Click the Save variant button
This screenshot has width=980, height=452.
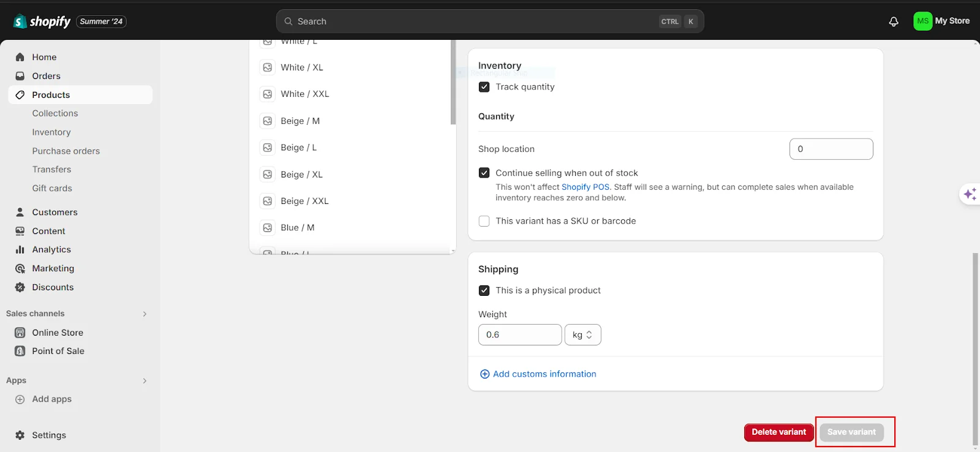(x=851, y=432)
